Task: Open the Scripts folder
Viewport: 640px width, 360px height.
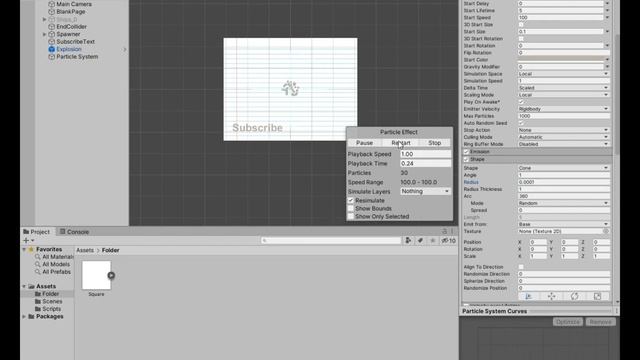Action: (51, 309)
